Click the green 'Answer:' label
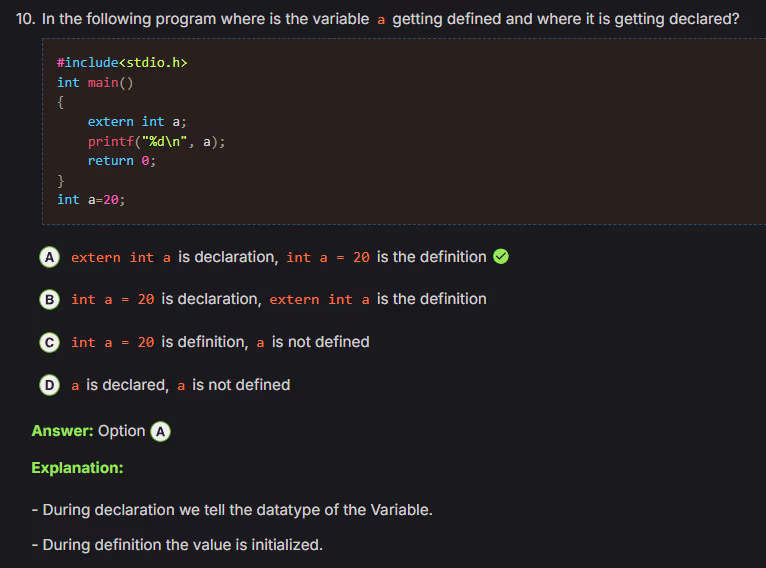 [62, 431]
